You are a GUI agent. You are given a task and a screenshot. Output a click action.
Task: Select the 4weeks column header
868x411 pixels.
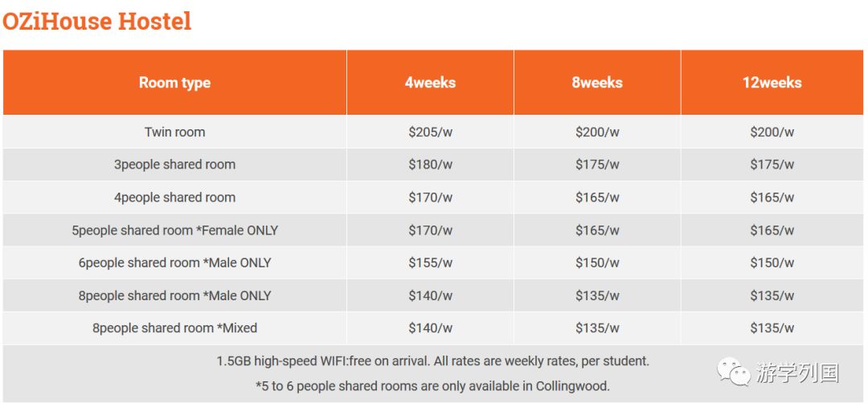[430, 83]
